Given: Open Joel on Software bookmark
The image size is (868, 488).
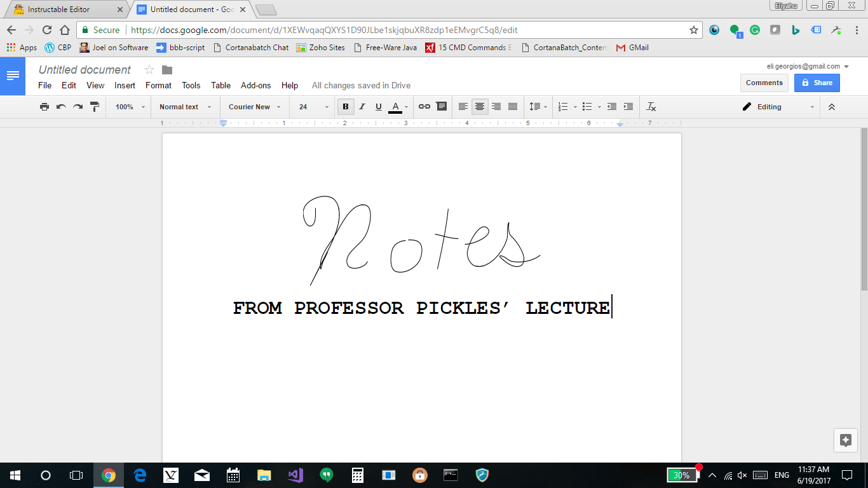Looking at the screenshot, I should (114, 48).
